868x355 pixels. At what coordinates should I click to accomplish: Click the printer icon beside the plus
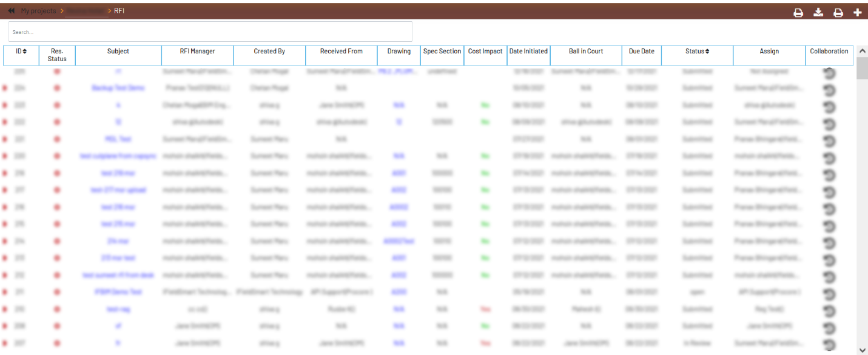pos(838,13)
